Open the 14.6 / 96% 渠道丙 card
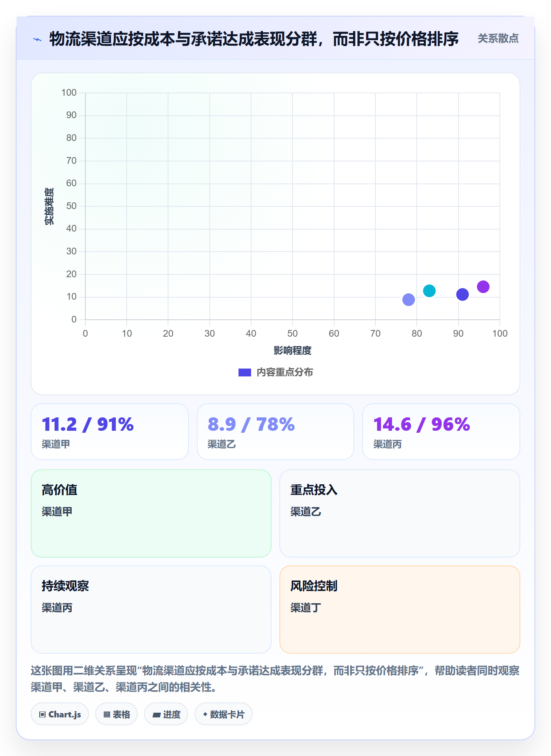 click(x=441, y=432)
